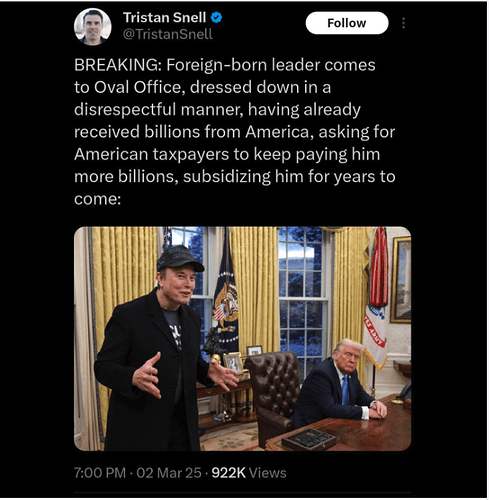
Task: Open the three-dot more options menu
Action: click(403, 23)
